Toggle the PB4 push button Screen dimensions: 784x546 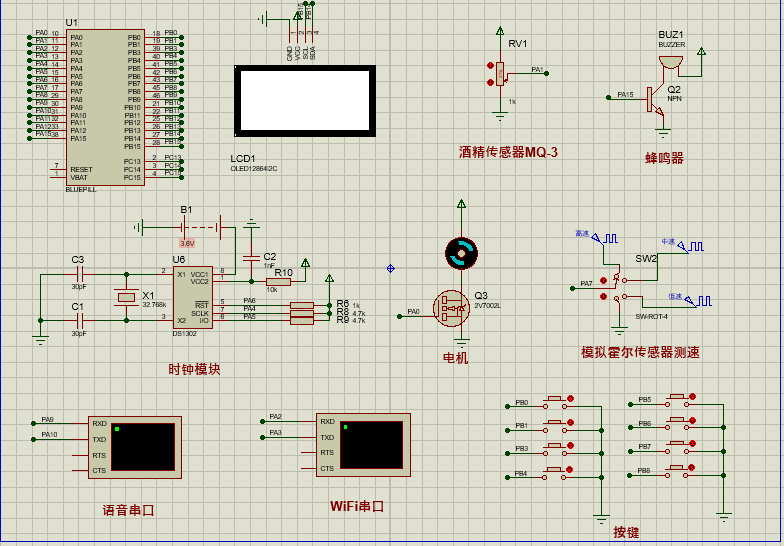pyautogui.click(x=556, y=473)
